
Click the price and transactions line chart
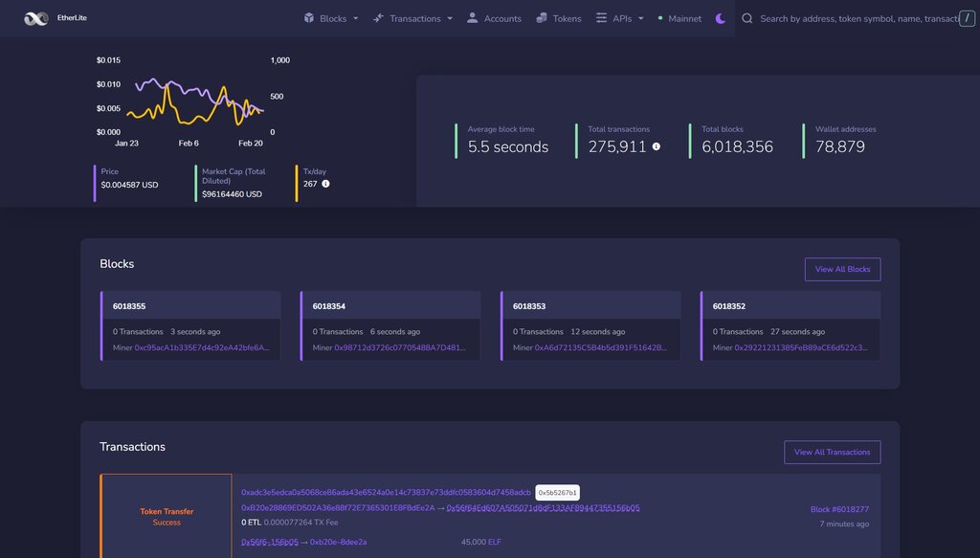point(195,101)
